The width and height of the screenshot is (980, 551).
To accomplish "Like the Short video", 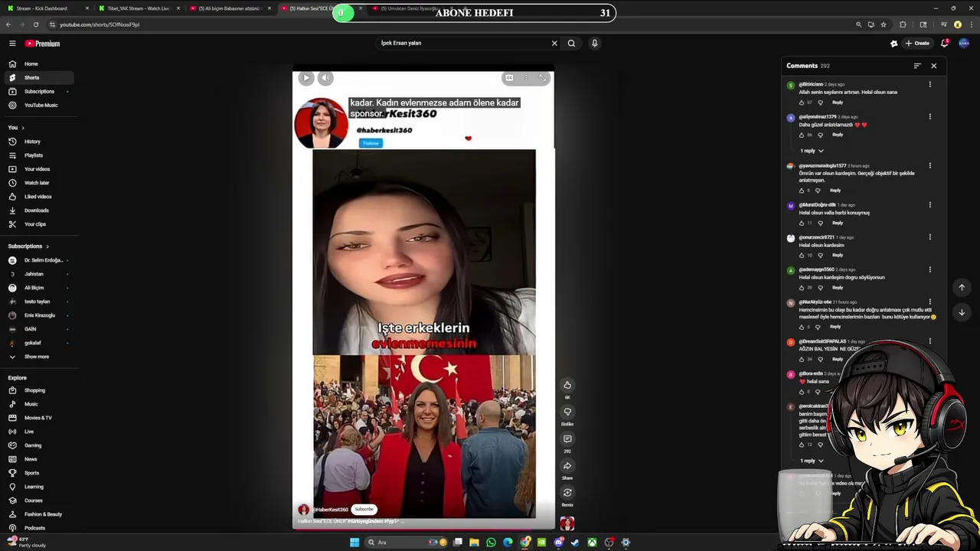I will tap(567, 385).
